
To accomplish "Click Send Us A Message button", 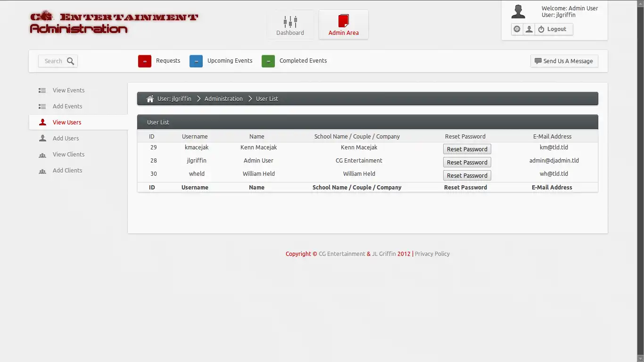I will click(x=564, y=61).
